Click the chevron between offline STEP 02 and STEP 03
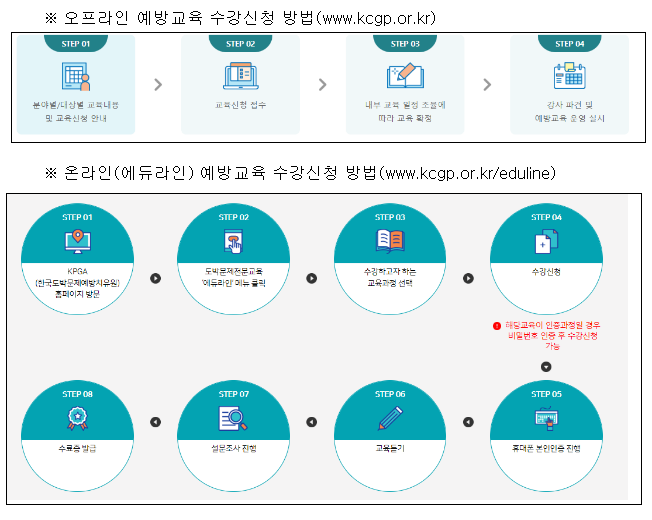Viewport: 652px width, 520px height. [x=323, y=85]
